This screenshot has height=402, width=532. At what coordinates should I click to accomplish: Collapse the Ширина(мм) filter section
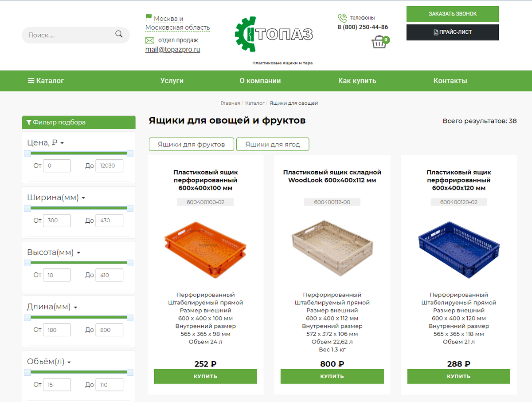click(83, 198)
